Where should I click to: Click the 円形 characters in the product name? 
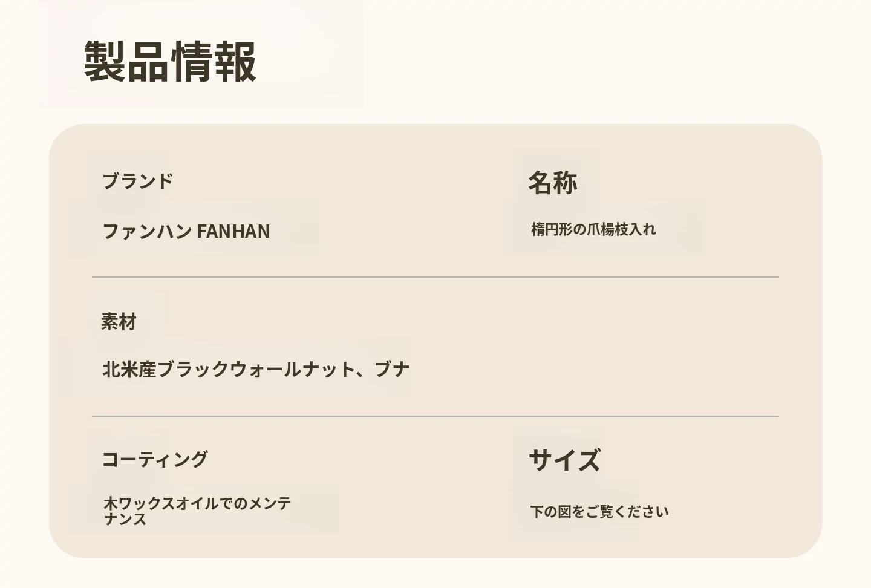(x=559, y=229)
